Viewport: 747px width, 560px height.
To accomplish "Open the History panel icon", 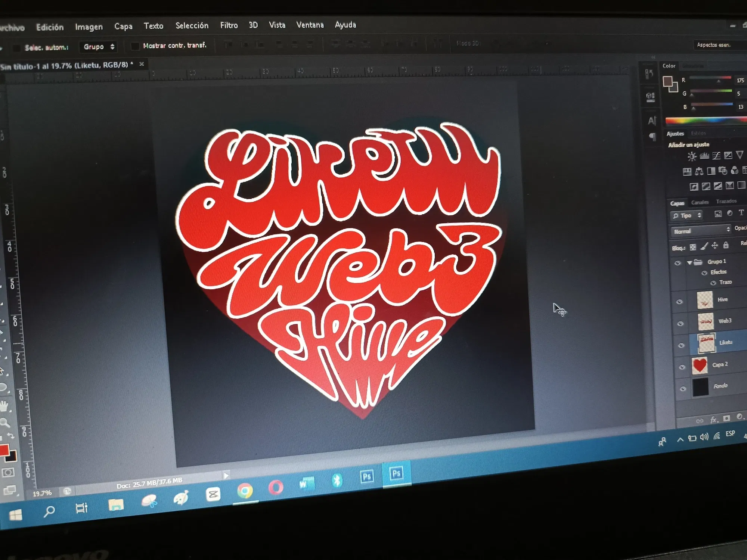I will click(x=649, y=74).
